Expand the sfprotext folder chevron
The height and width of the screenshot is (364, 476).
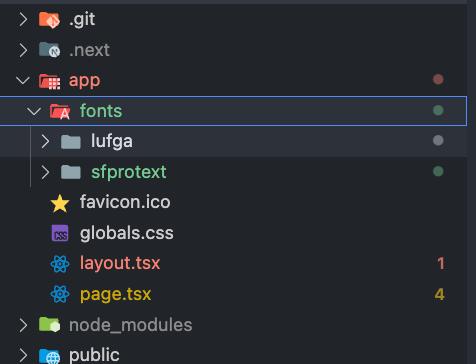pos(45,172)
